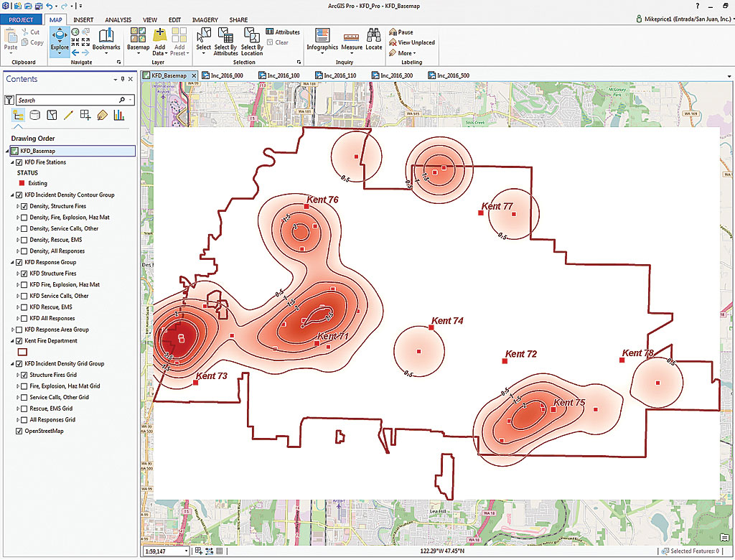Viewport: 735px width, 560px height.
Task: Click the Pause labeling button
Action: point(402,32)
